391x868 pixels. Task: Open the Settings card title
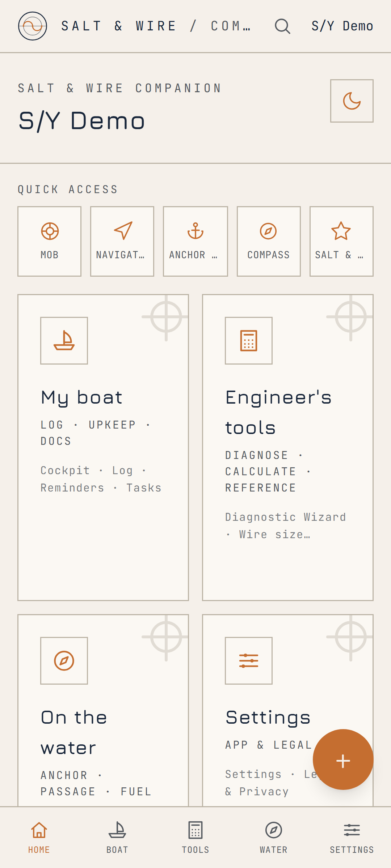(268, 718)
